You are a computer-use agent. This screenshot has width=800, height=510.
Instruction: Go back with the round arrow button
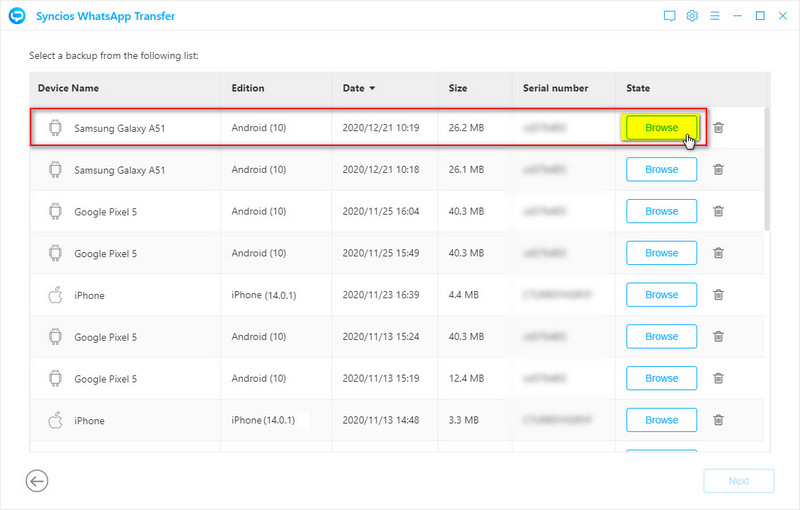[37, 481]
